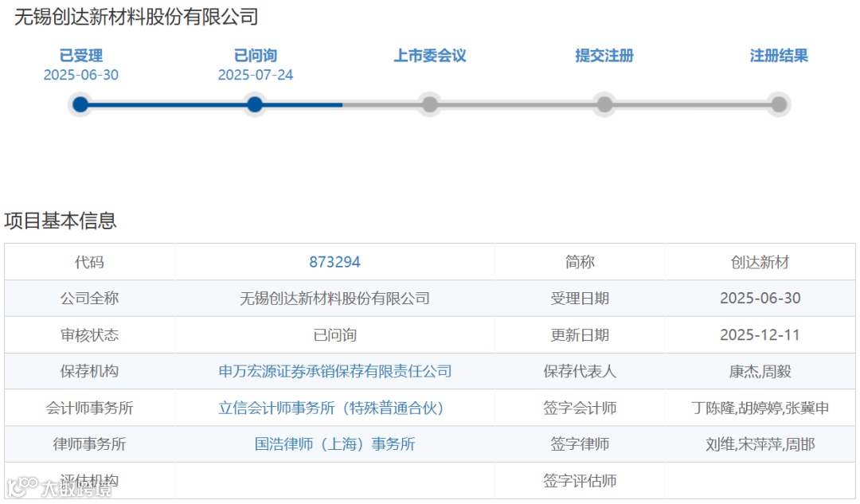Image resolution: width=860 pixels, height=504 pixels.
Task: Click the 已问询 stage label
Action: pos(255,56)
